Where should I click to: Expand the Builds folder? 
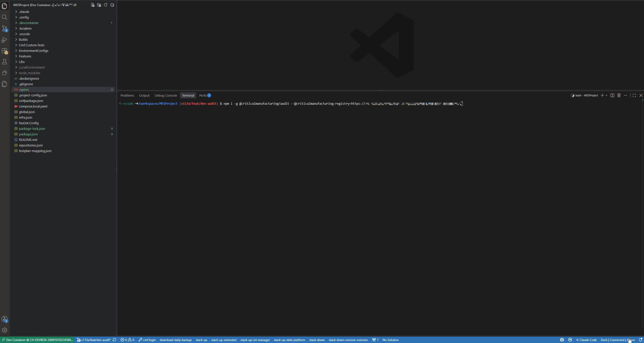pyautogui.click(x=63, y=39)
